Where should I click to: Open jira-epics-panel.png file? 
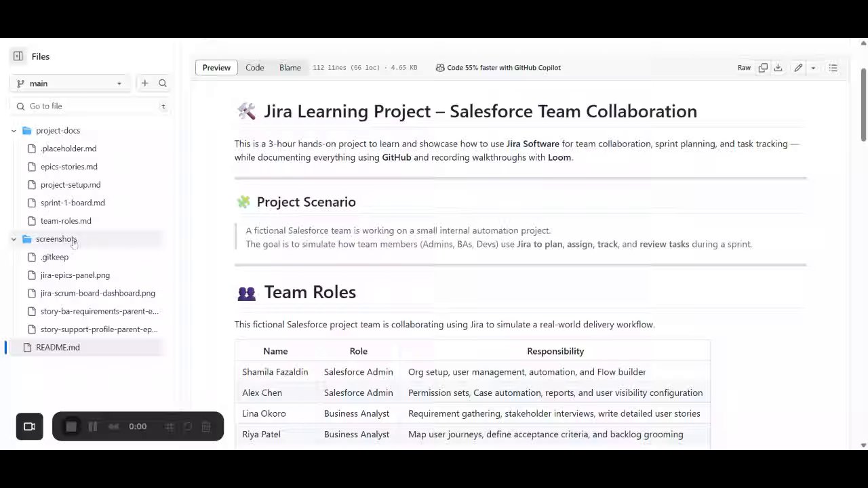pos(75,275)
